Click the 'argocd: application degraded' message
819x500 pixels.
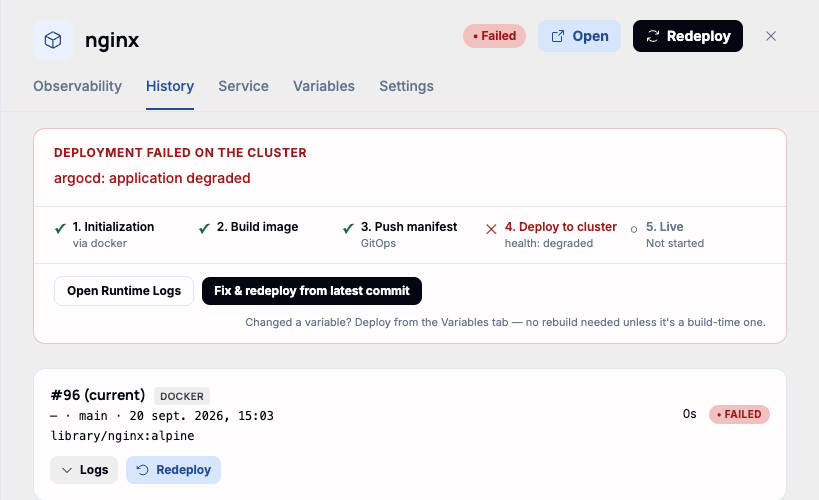[152, 178]
